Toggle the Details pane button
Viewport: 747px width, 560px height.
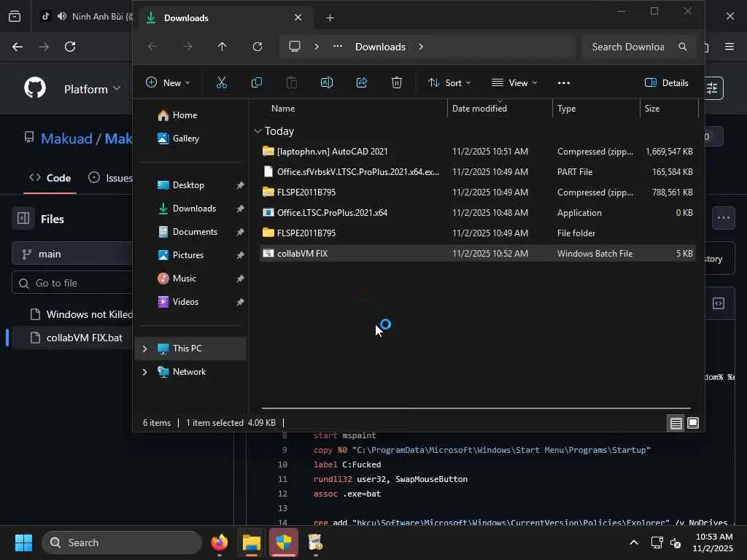coord(666,83)
